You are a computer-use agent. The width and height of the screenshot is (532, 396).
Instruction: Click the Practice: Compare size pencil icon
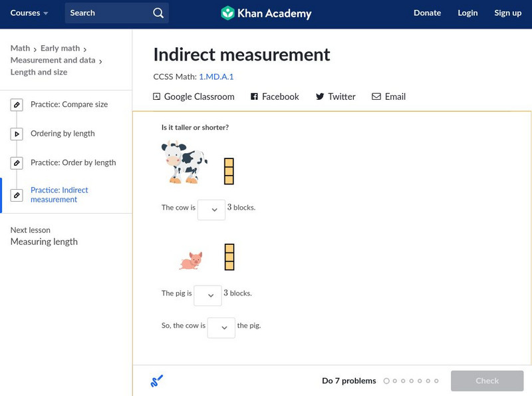click(17, 104)
